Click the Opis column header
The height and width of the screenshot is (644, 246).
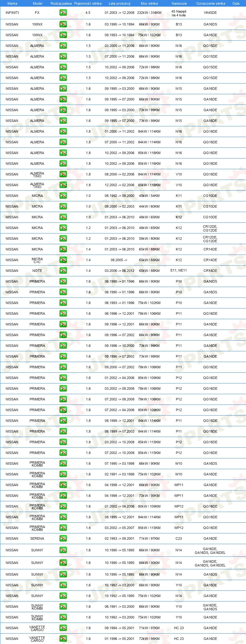point(236,3)
